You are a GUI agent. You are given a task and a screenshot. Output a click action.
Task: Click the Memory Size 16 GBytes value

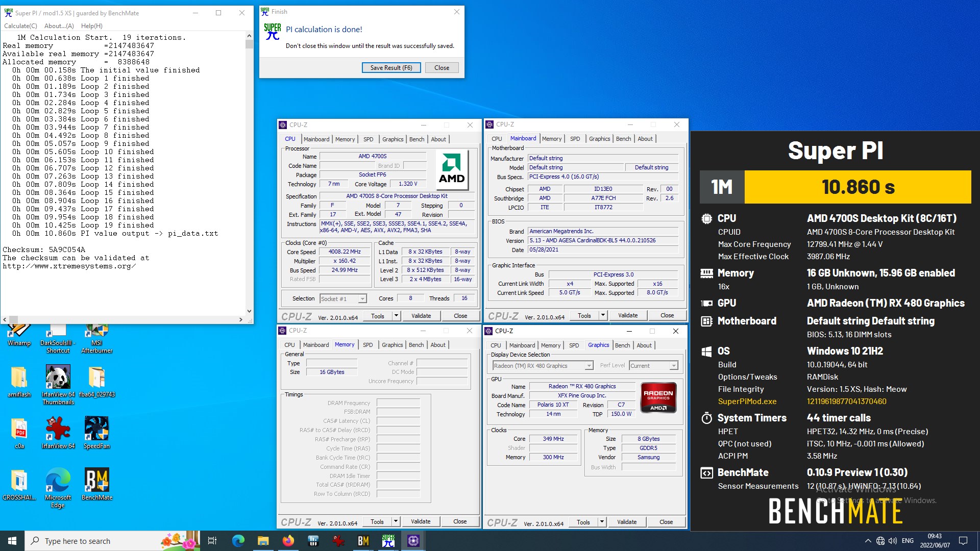click(332, 372)
